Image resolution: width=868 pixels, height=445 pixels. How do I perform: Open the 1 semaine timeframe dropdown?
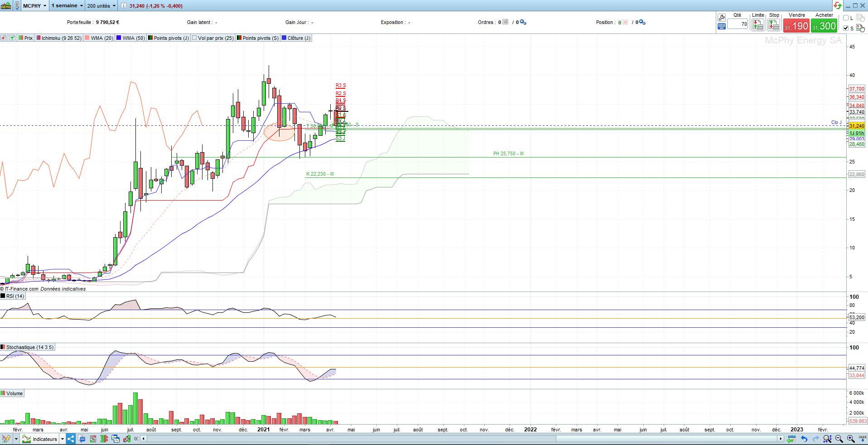(x=67, y=6)
